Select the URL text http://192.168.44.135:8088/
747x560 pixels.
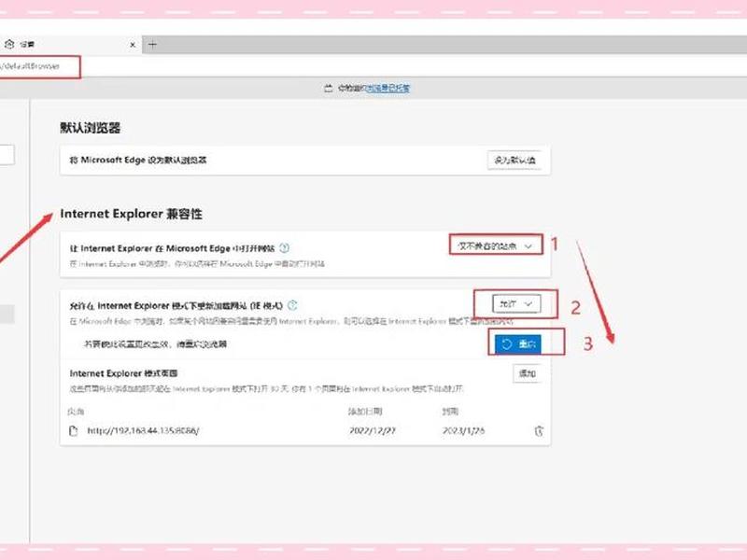[x=143, y=431]
